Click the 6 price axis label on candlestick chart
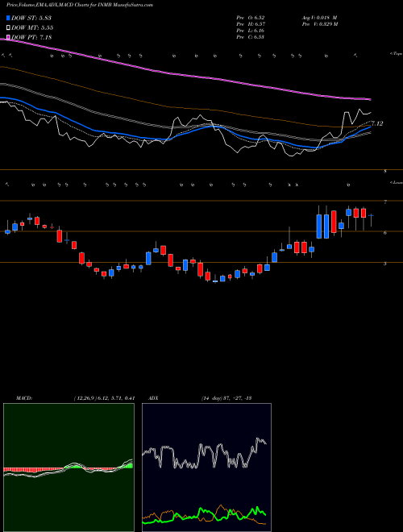Viewport: 403px width, 532px height. [x=385, y=233]
